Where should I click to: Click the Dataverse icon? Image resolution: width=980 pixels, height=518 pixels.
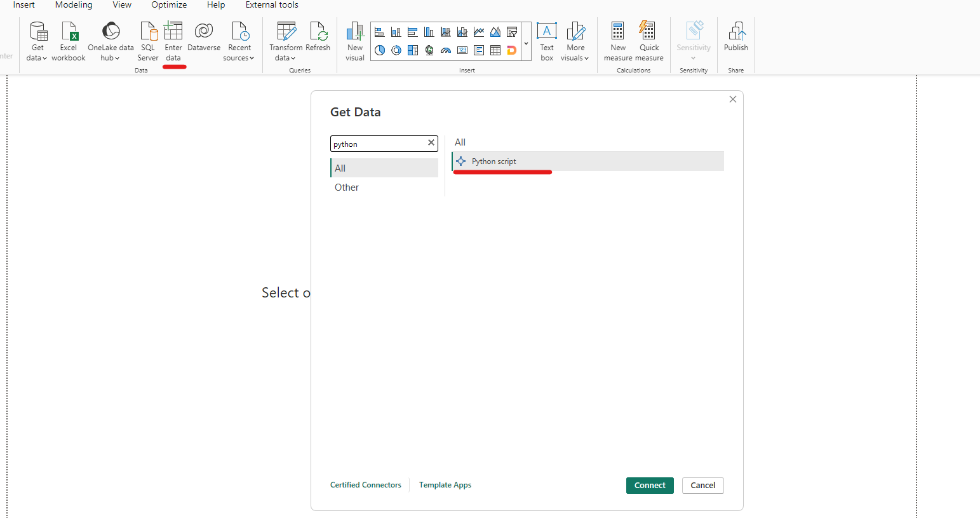204,37
